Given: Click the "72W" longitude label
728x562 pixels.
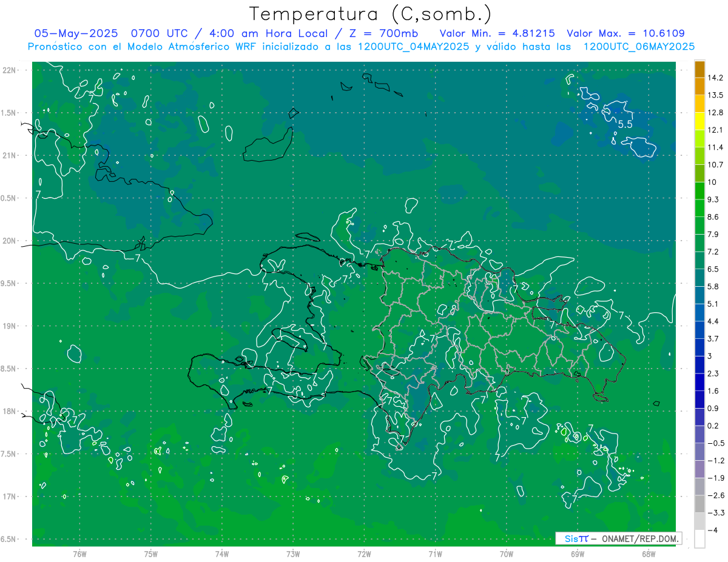Looking at the screenshot, I should click(x=364, y=554).
